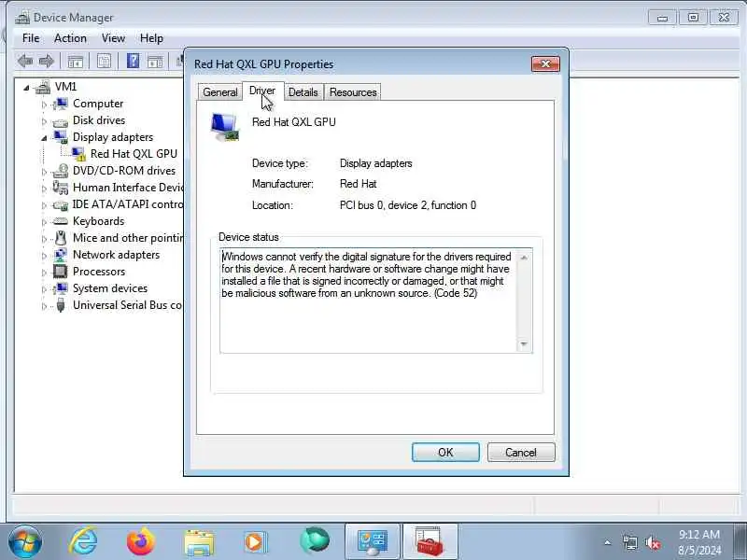
Task: Click the Disk drives icon
Action: (x=61, y=121)
